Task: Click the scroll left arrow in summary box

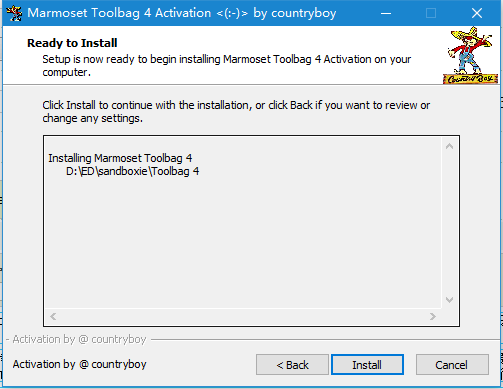Action: click(x=53, y=316)
